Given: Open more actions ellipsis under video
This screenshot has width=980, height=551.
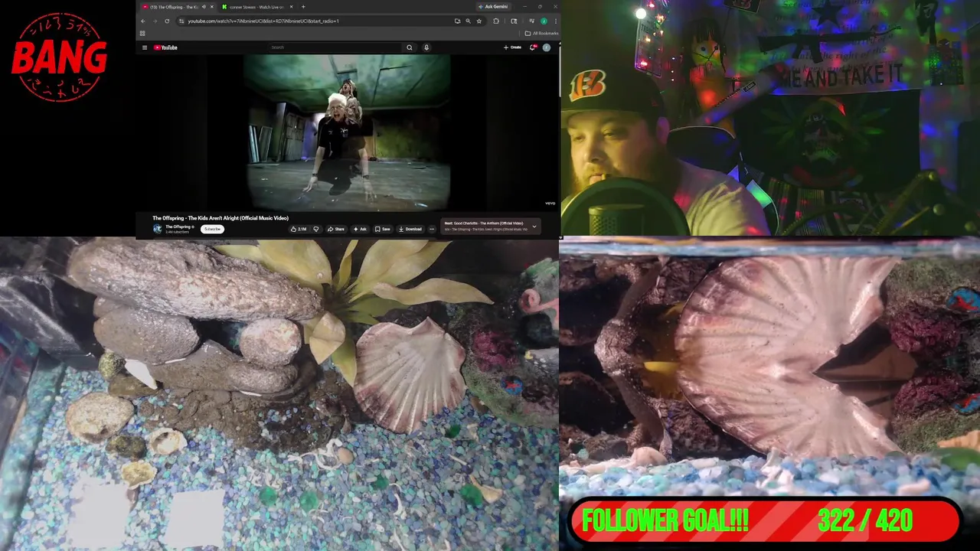Looking at the screenshot, I should pyautogui.click(x=432, y=229).
